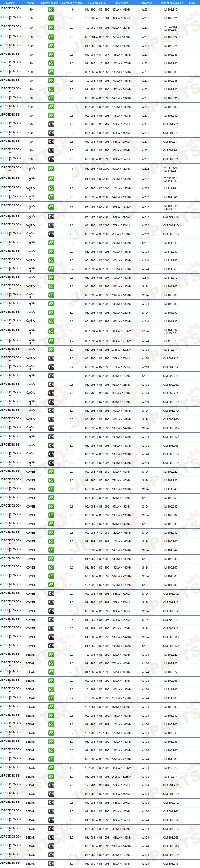This screenshot has width=200, height=868.
Task: Click the power cell 125kW / 170KM
Action: [121, 63]
